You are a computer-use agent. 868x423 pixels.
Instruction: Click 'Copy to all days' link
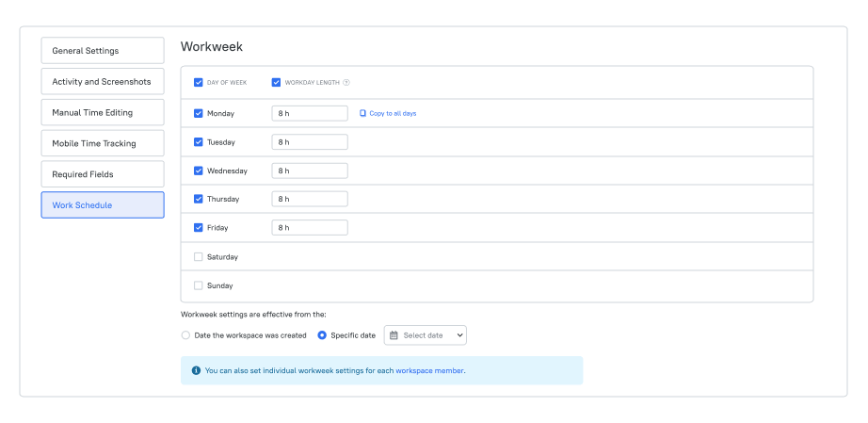pyautogui.click(x=393, y=113)
